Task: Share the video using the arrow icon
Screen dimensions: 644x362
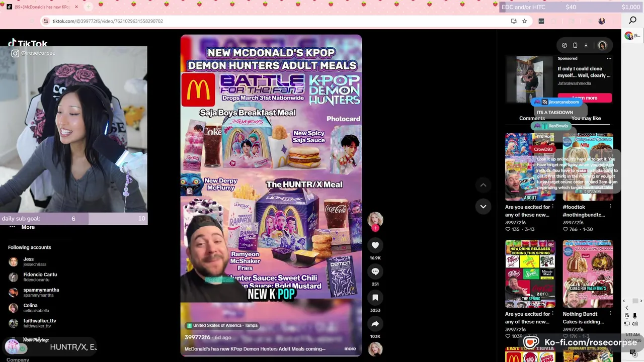Action: (x=375, y=324)
